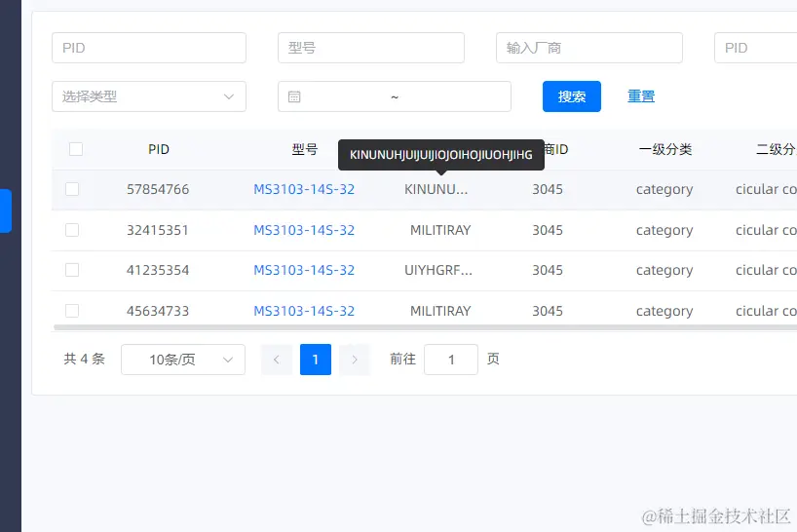Click the 重置 reset link
This screenshot has height=532, width=797.
pos(641,96)
